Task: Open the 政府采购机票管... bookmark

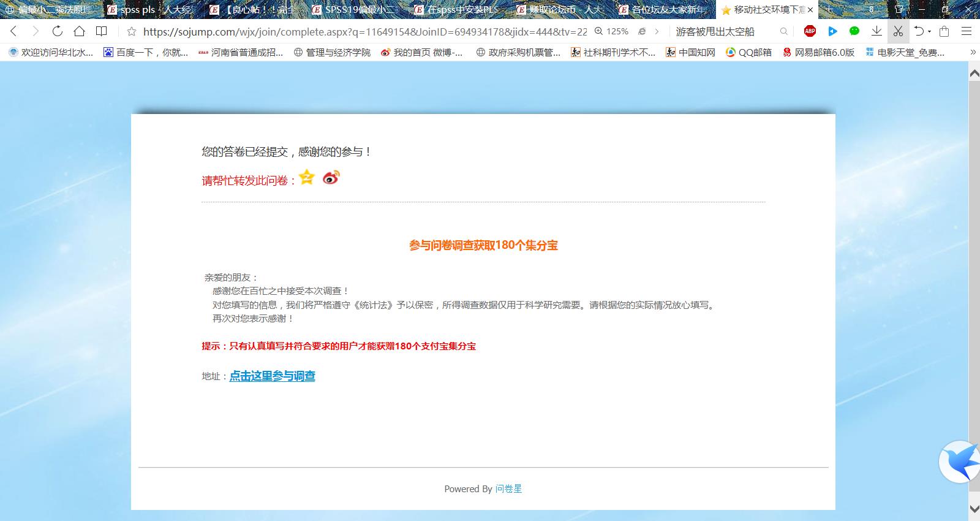Action: [x=518, y=53]
